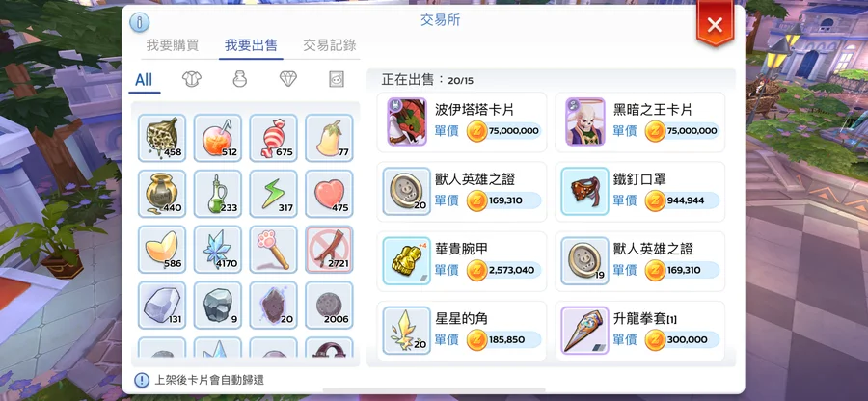The height and width of the screenshot is (401, 868).
Task: Open the 波伊塔塔卡片 listing
Action: (x=462, y=122)
